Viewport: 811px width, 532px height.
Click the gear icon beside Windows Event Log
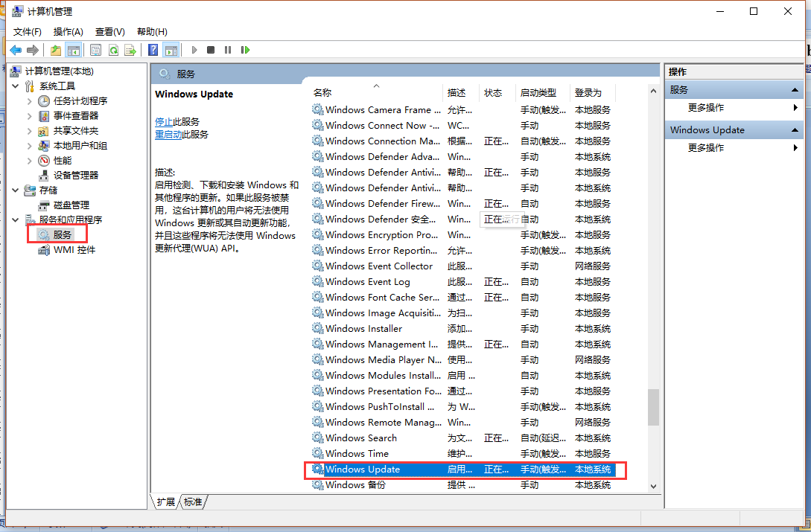pyautogui.click(x=317, y=282)
